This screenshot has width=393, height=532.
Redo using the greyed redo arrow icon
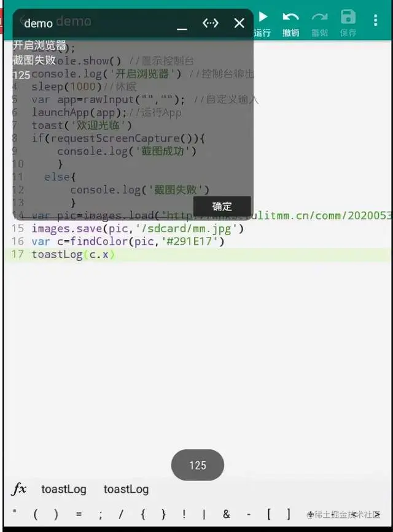pyautogui.click(x=319, y=23)
